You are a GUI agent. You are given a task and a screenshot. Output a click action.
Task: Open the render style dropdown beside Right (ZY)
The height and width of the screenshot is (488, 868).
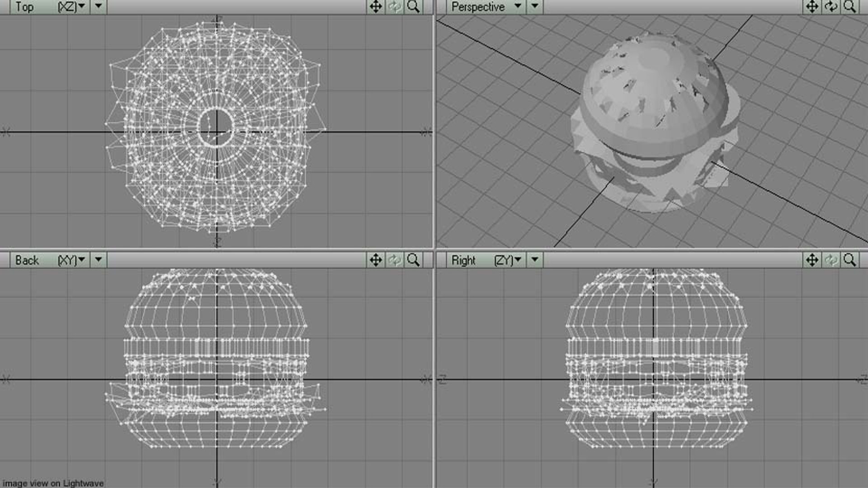(535, 260)
